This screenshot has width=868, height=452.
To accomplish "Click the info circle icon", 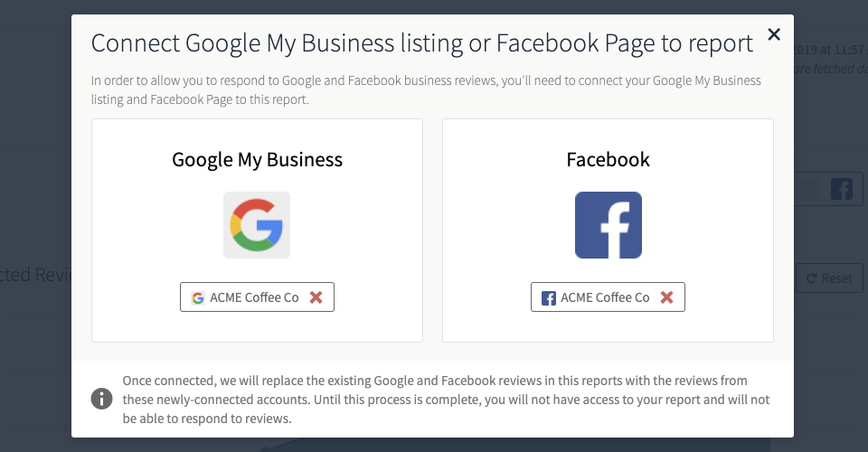I will [102, 399].
